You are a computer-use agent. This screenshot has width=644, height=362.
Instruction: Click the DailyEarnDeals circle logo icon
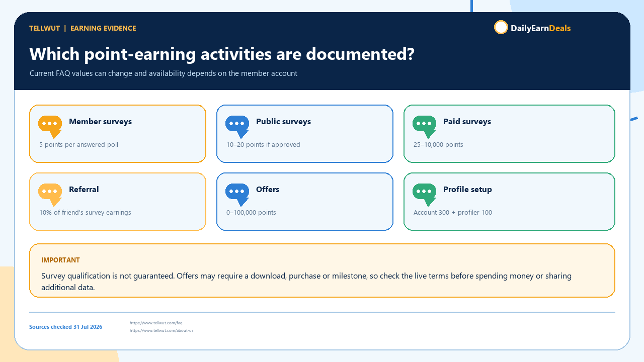pyautogui.click(x=501, y=27)
